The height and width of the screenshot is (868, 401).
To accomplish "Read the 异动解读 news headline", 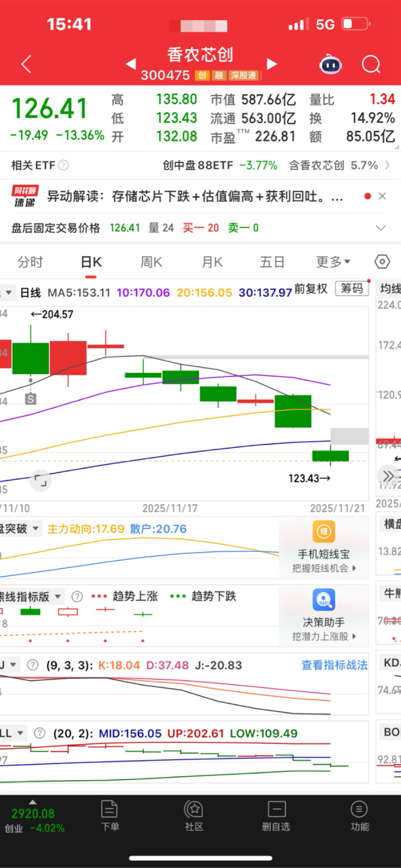I will [195, 196].
